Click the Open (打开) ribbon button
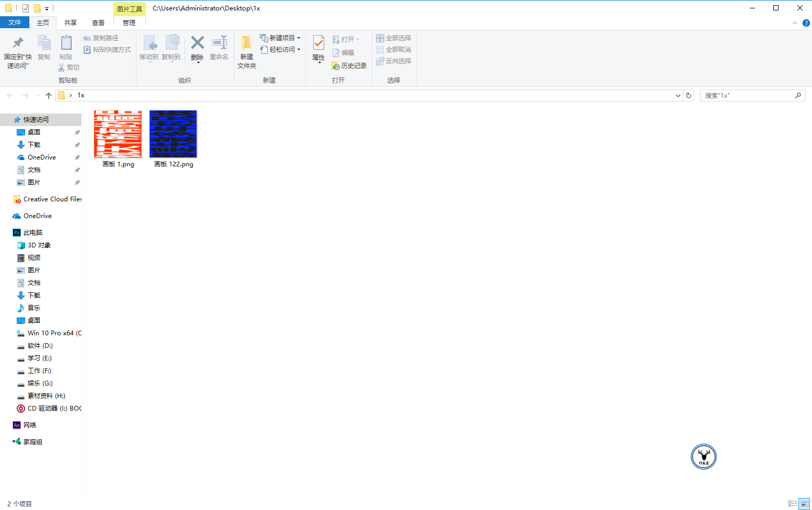The height and width of the screenshot is (510, 812). [x=346, y=40]
